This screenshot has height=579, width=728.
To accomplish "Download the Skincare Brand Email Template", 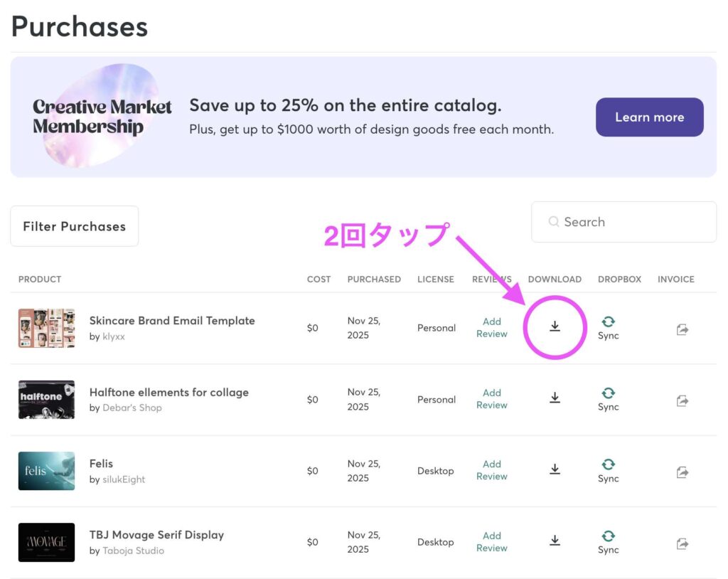I will 555,326.
